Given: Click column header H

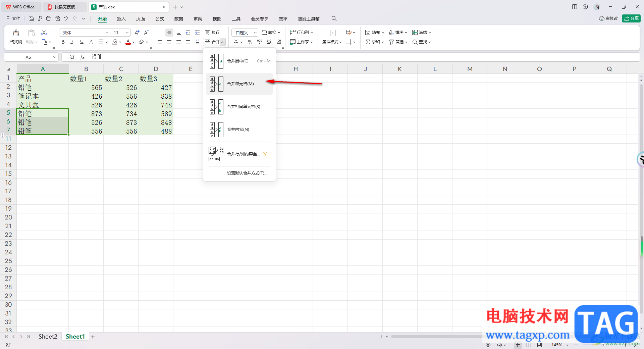Looking at the screenshot, I should tap(296, 69).
